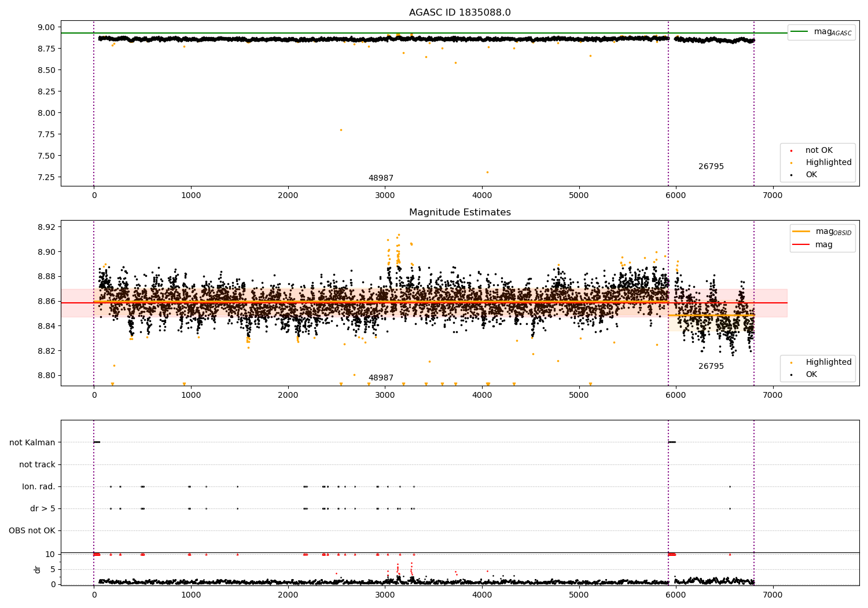
Task: Click the 'dr > 5' axis label
Action: 43,509
